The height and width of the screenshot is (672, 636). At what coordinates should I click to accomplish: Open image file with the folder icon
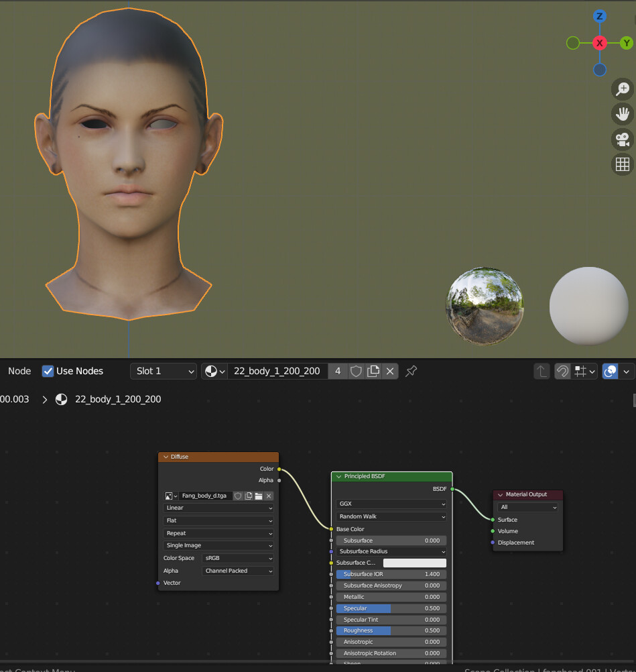pyautogui.click(x=259, y=496)
